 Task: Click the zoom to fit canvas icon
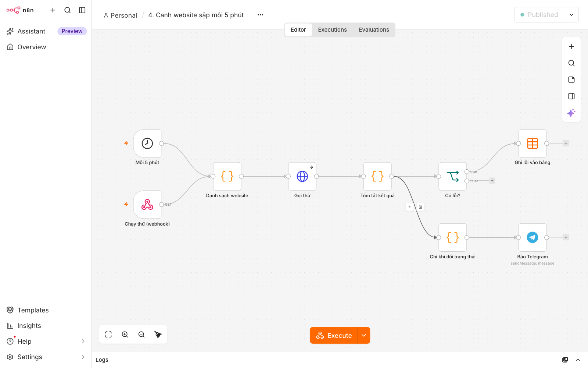(x=108, y=335)
